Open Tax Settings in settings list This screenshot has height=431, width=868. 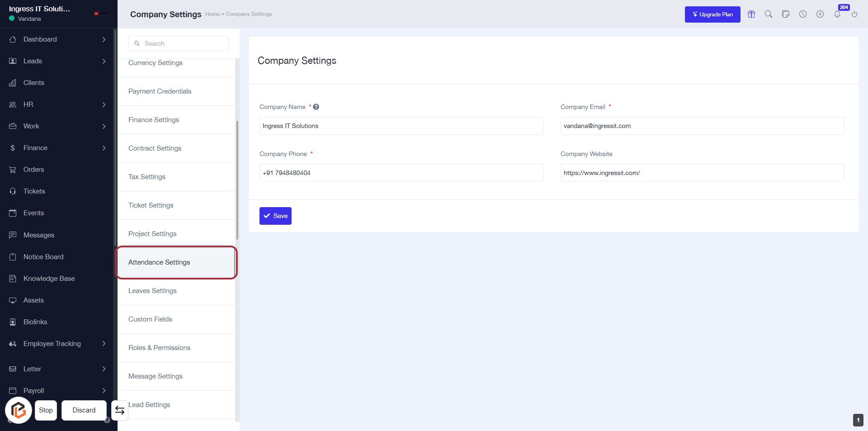(x=147, y=177)
